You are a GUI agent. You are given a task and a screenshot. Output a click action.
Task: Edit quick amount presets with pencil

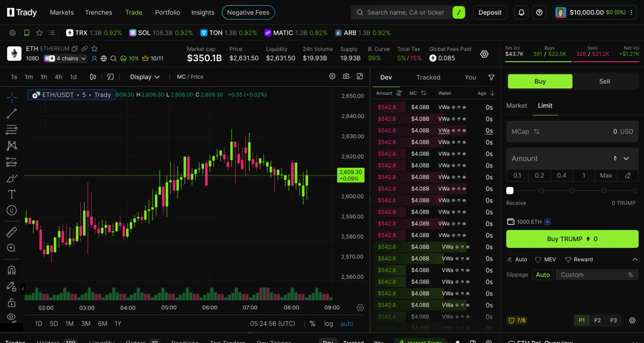(x=628, y=175)
